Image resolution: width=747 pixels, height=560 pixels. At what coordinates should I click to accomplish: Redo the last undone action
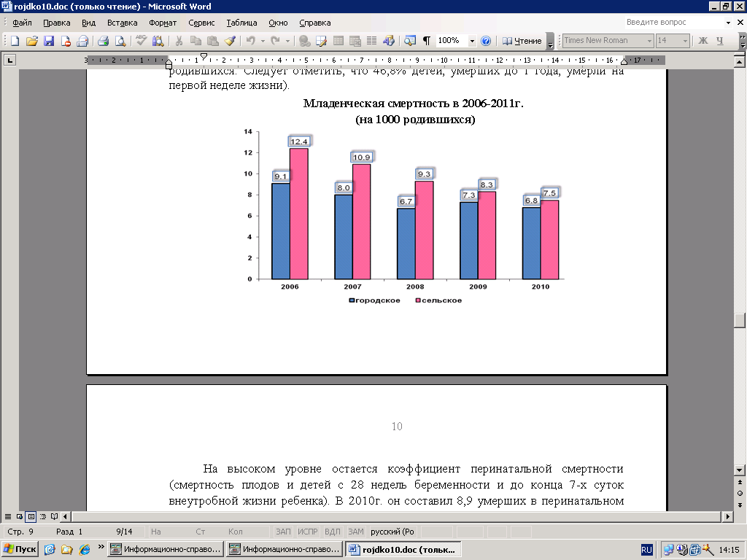pos(275,41)
